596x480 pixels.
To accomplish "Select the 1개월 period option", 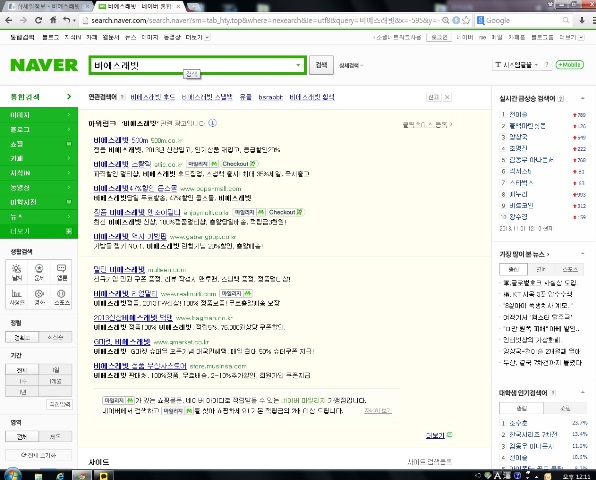I will (55, 381).
